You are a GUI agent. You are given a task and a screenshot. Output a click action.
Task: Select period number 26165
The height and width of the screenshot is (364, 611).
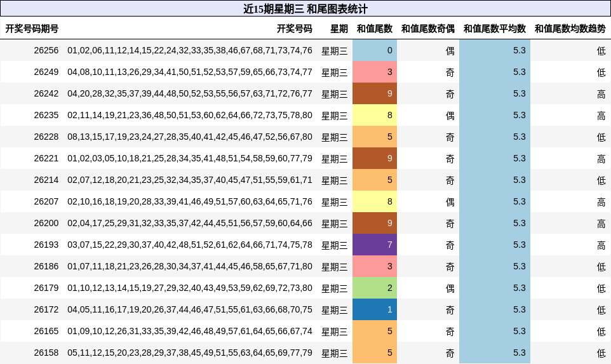46,331
